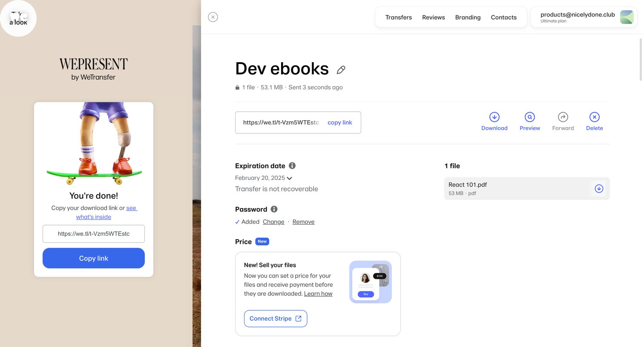
Task: Click the page scrollbar on the right
Action: [x=641, y=60]
